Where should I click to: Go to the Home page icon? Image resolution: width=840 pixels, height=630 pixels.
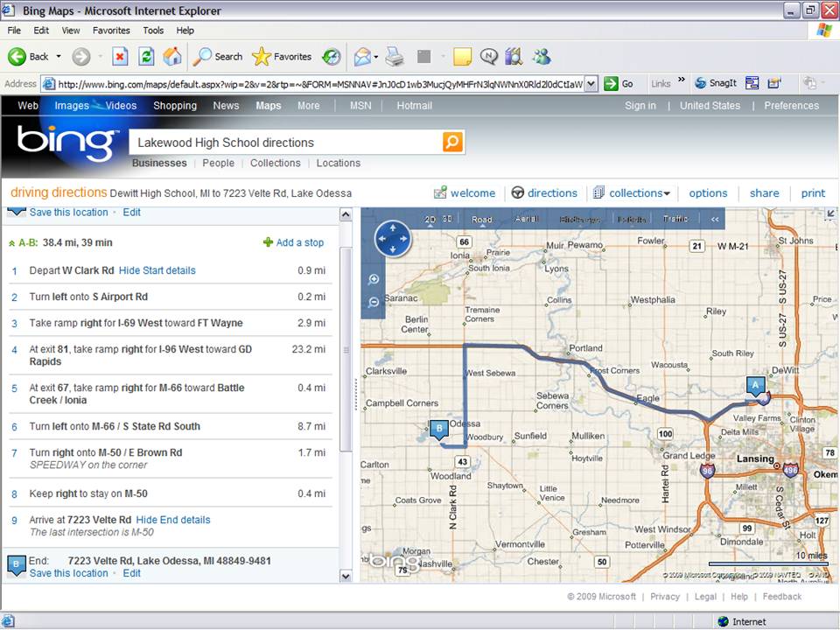click(x=172, y=56)
